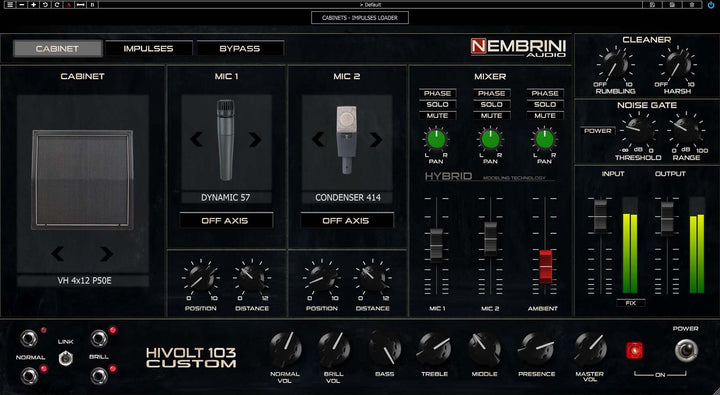
Task: Click the save-as preset icon
Action: [x=652, y=5]
